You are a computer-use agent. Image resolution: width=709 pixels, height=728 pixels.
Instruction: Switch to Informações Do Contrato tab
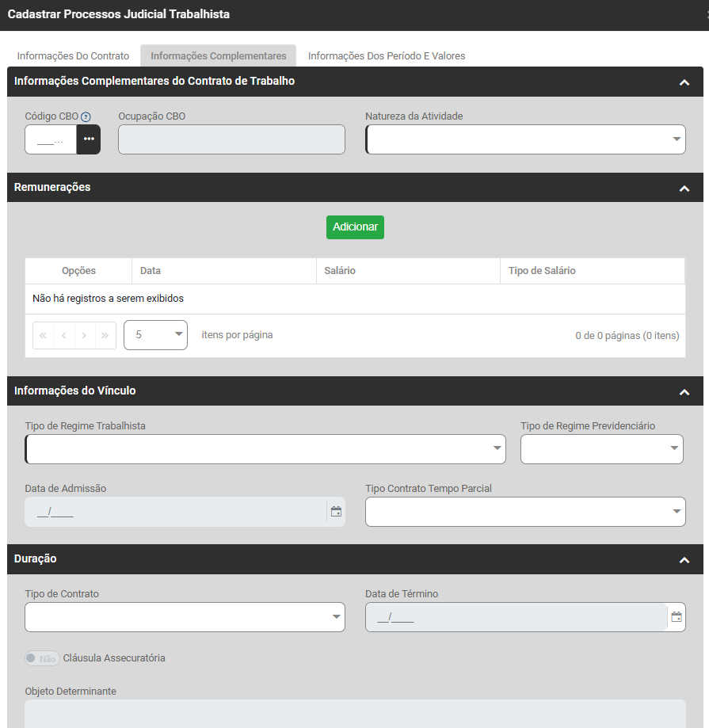click(x=73, y=56)
